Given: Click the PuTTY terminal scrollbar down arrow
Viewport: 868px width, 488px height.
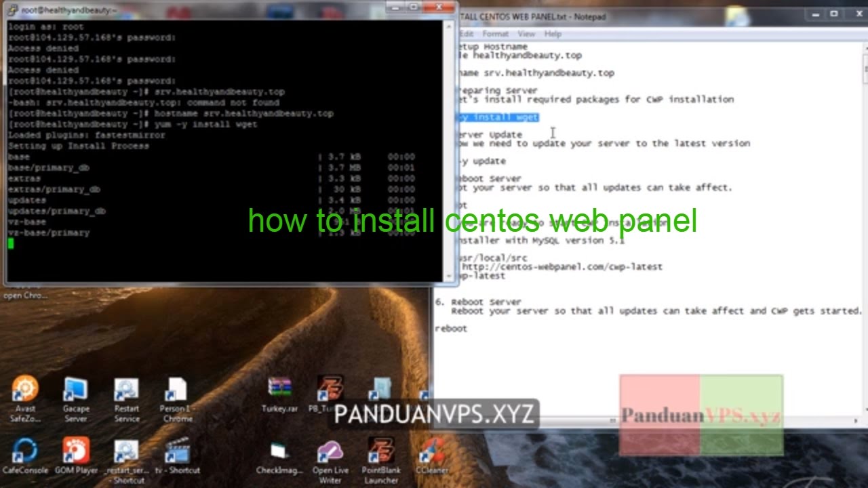Looking at the screenshot, I should tap(448, 275).
